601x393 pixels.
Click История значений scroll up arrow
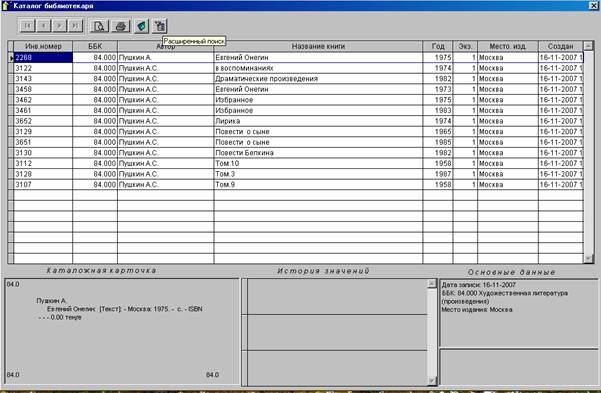[432, 284]
